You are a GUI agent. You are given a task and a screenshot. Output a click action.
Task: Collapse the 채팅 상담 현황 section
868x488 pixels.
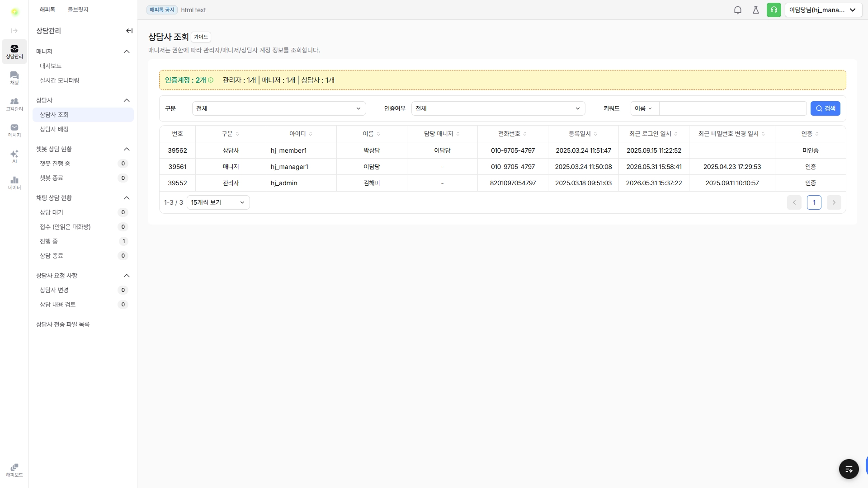[x=127, y=198]
